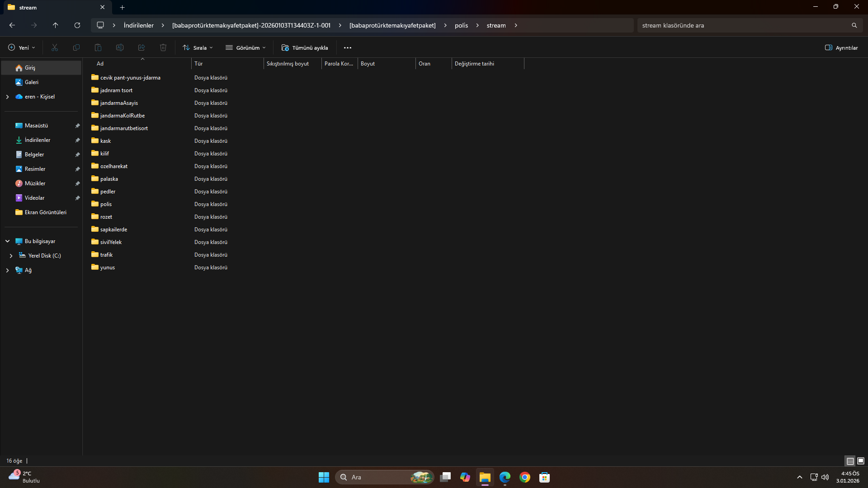
Task: Click the Rename icon in toolbar
Action: [x=120, y=47]
